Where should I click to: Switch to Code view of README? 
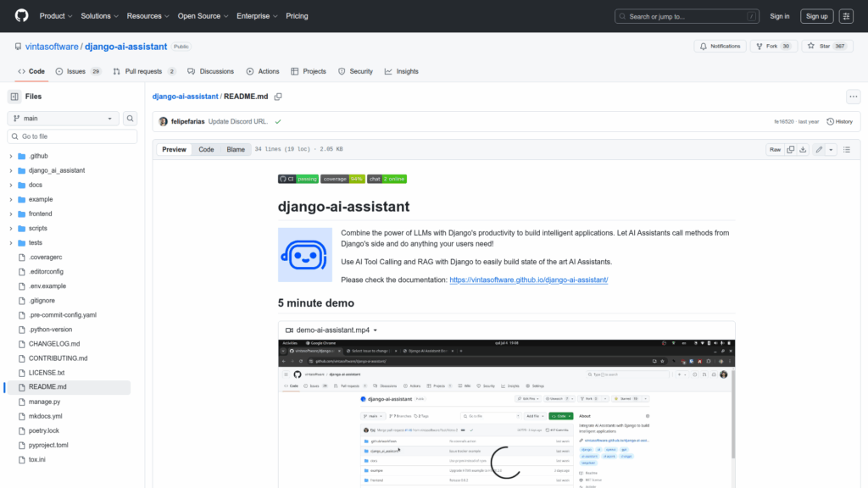(206, 149)
